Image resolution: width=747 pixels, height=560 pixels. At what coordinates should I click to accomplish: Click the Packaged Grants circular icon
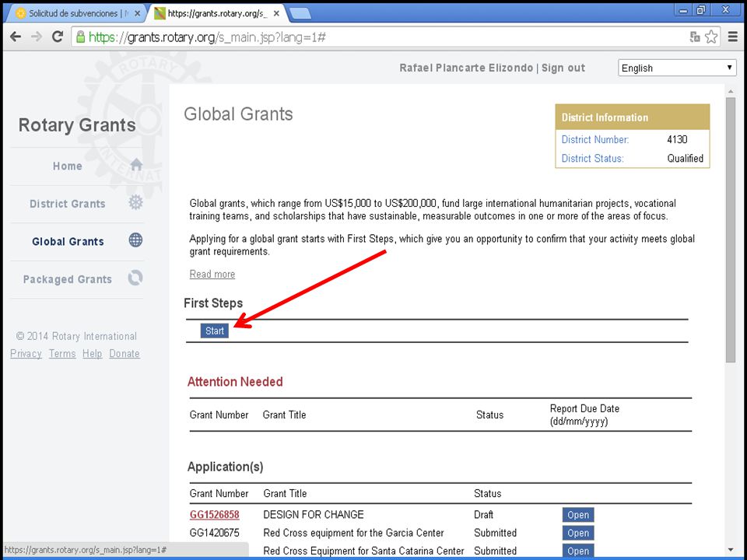tap(135, 278)
